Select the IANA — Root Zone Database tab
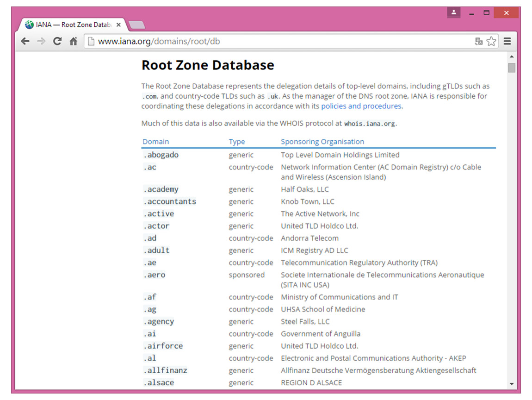This screenshot has height=400, width=532. tap(73, 25)
